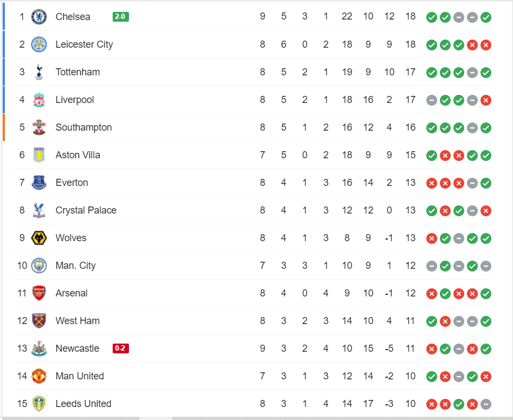Click the Aston Villa club crest

click(x=39, y=155)
